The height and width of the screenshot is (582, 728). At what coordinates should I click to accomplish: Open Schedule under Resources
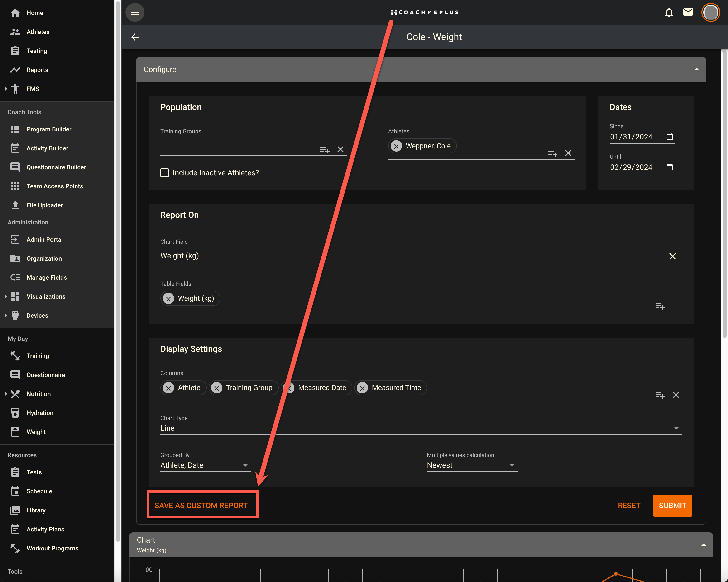click(x=57, y=491)
